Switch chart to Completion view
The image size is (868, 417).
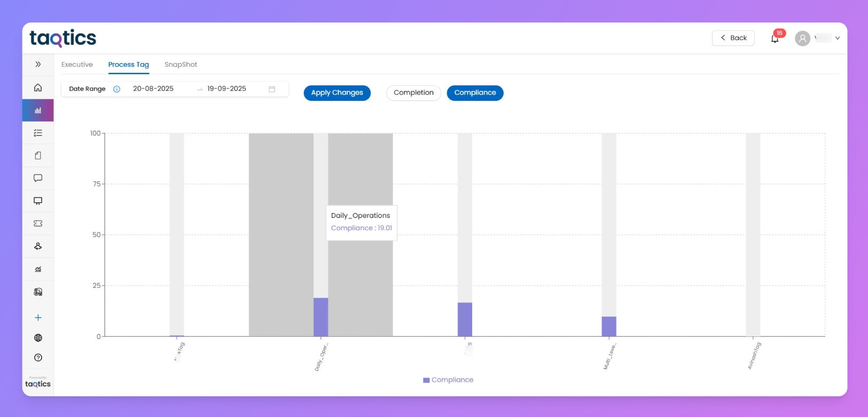pyautogui.click(x=413, y=93)
